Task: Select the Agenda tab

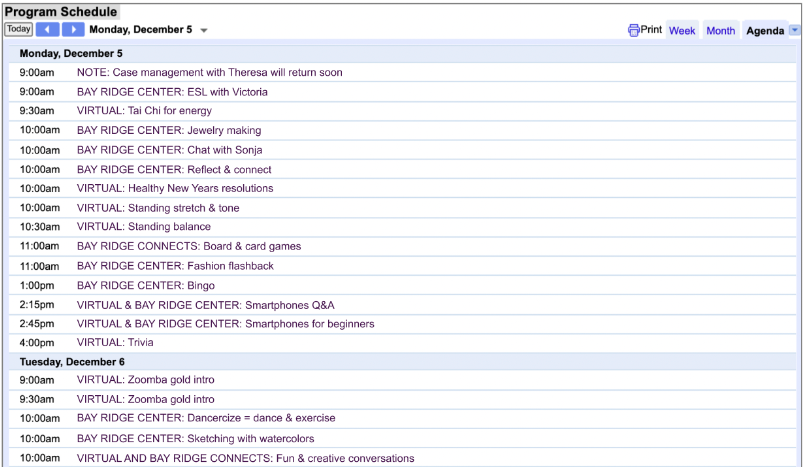Action: point(765,31)
